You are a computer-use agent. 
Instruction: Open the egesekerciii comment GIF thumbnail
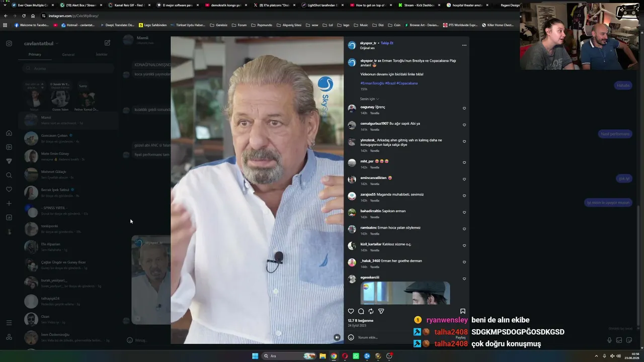click(405, 293)
